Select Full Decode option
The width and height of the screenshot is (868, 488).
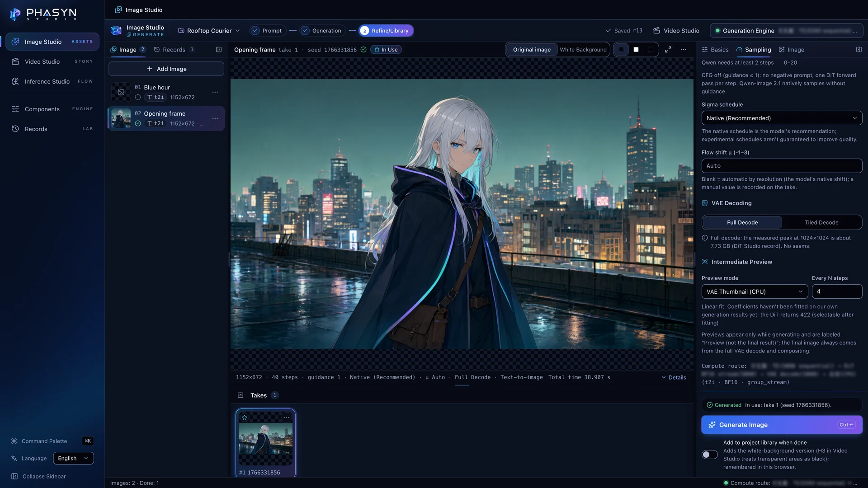[x=742, y=222]
